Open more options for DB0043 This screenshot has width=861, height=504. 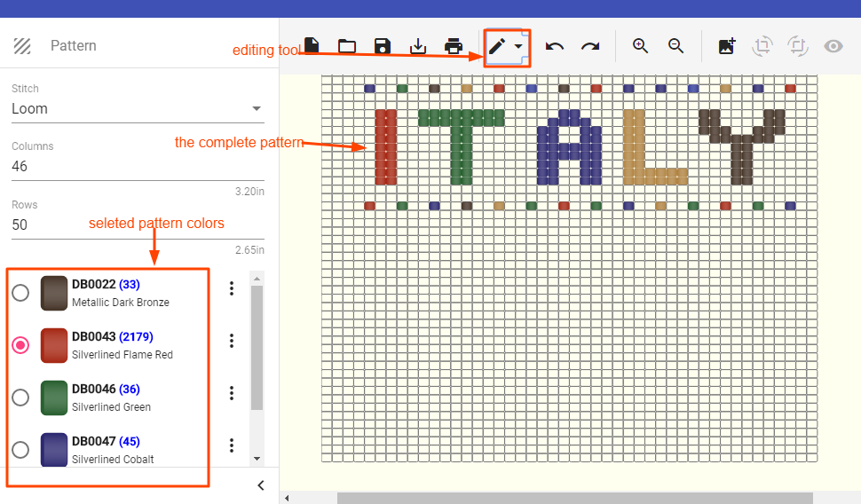232,341
